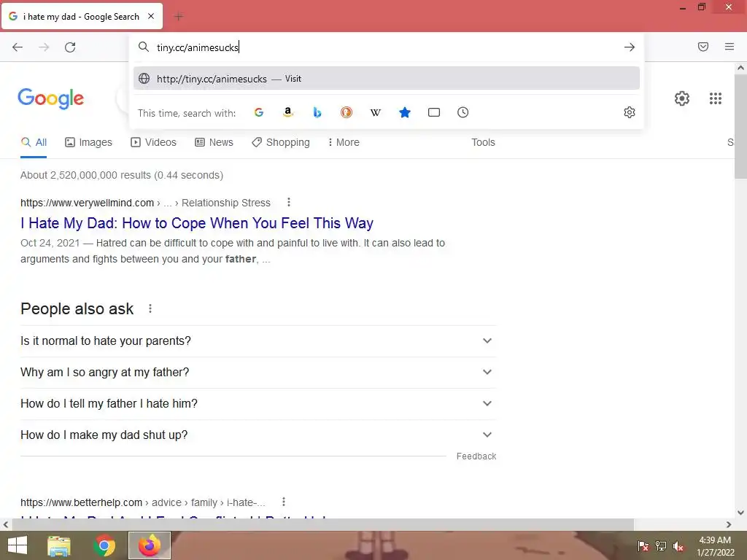This screenshot has width=747, height=560.
Task: Open a new tab with plus
Action: click(x=179, y=17)
